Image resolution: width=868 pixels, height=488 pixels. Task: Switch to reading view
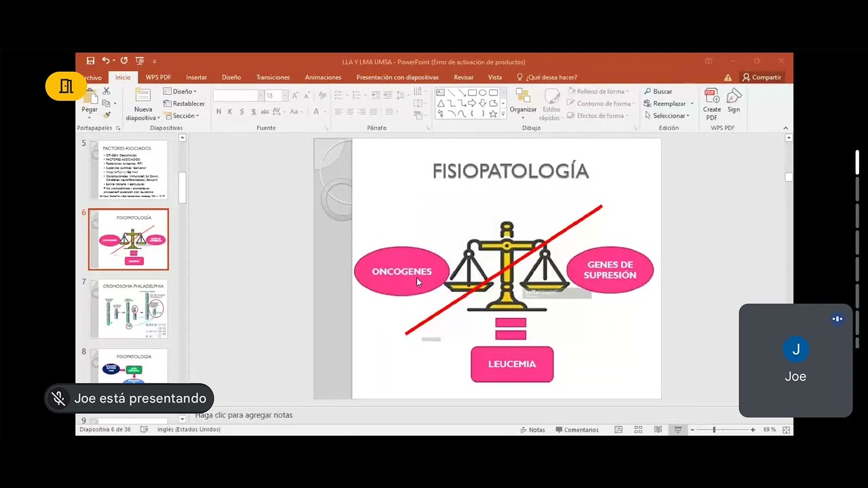(658, 430)
